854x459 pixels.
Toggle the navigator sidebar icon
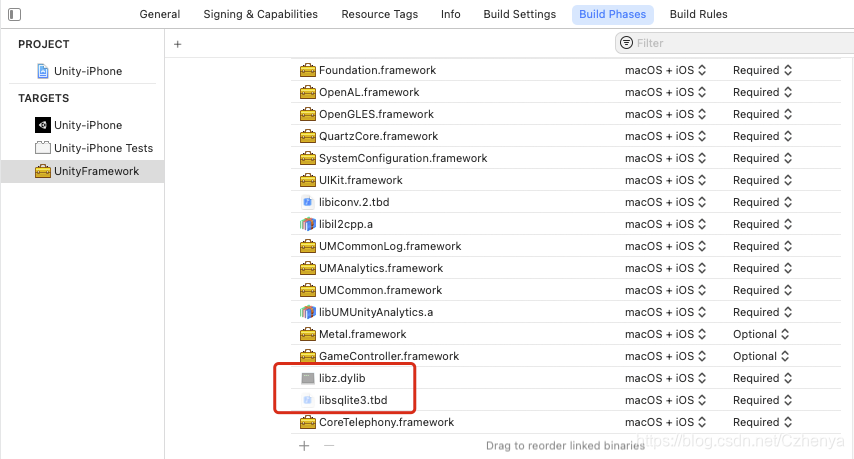(15, 15)
